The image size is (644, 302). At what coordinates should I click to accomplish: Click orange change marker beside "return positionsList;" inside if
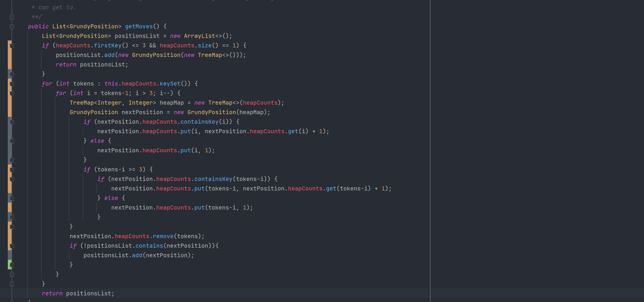(x=10, y=64)
